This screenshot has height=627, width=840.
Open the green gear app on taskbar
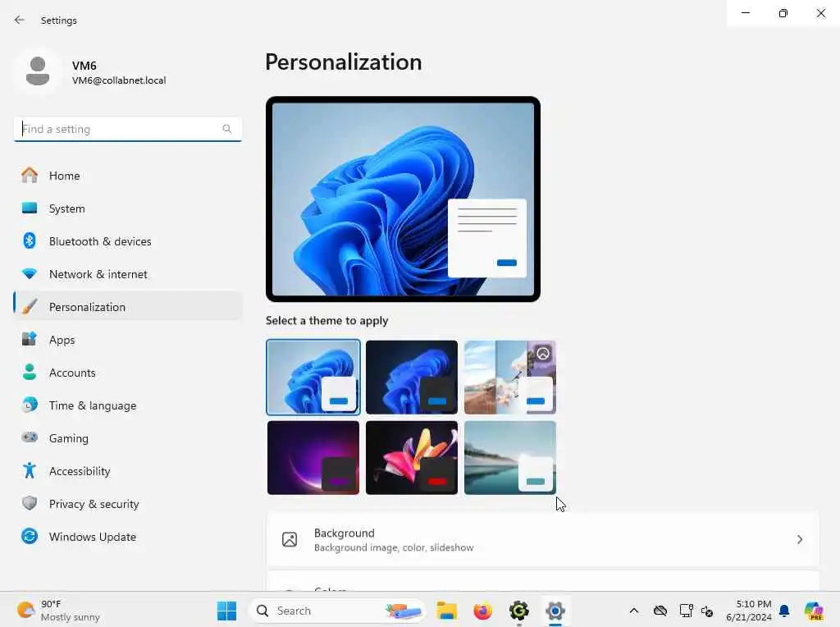[519, 611]
